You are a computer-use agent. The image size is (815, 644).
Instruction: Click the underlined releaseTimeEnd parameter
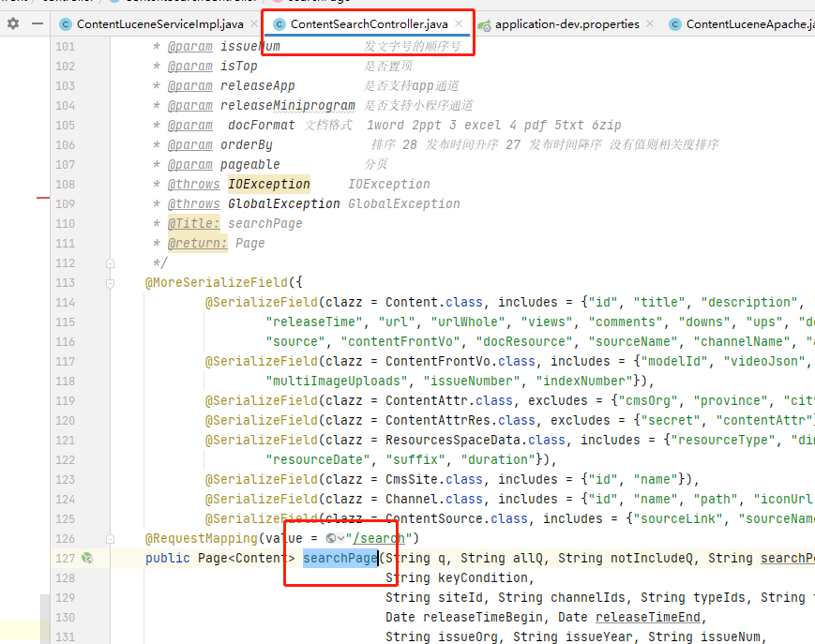648,618
